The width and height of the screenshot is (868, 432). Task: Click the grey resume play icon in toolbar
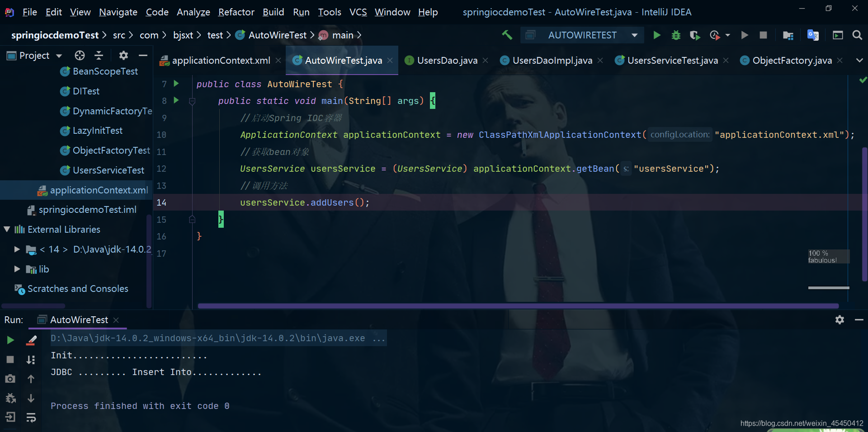click(744, 35)
